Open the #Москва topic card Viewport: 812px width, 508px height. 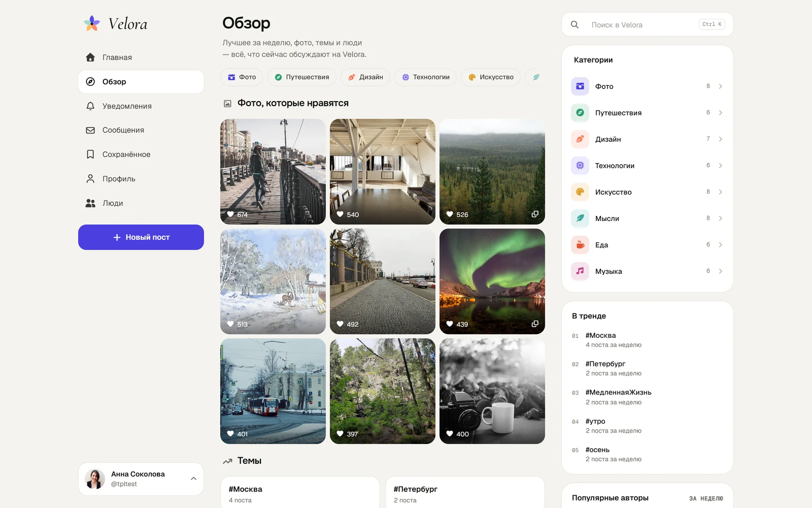pos(300,492)
